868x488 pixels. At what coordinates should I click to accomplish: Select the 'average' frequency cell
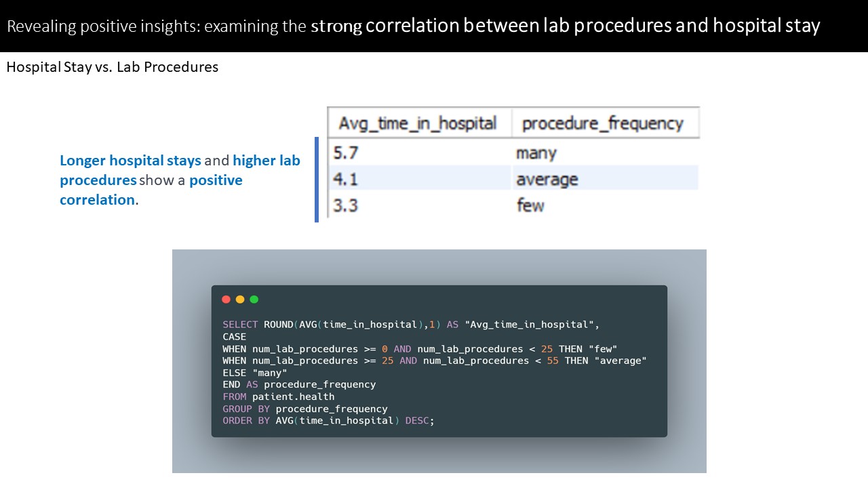(605, 179)
